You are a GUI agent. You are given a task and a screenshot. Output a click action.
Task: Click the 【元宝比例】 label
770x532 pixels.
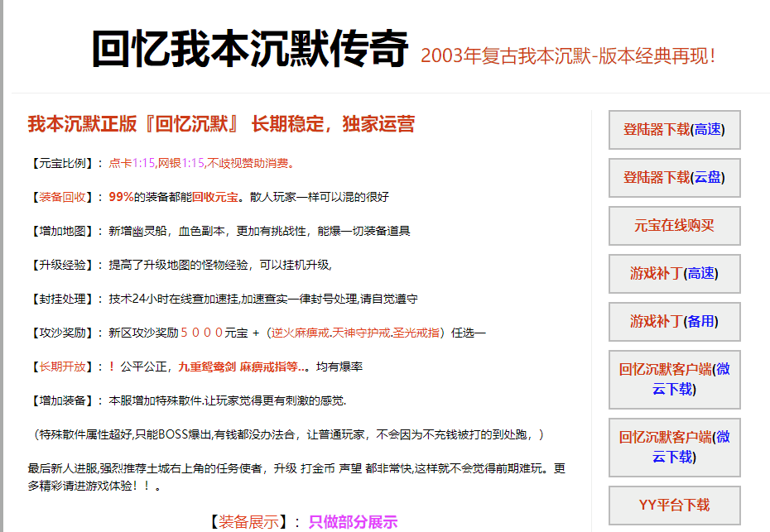(62, 164)
